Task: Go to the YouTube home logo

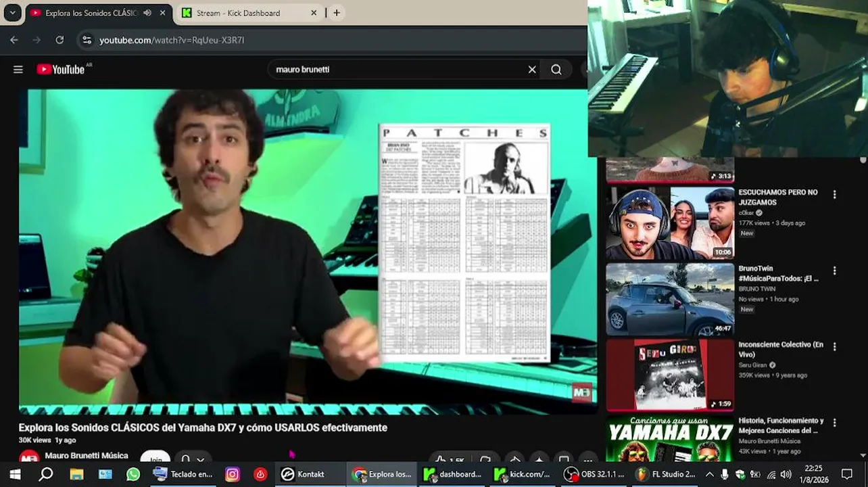Action: coord(61,70)
